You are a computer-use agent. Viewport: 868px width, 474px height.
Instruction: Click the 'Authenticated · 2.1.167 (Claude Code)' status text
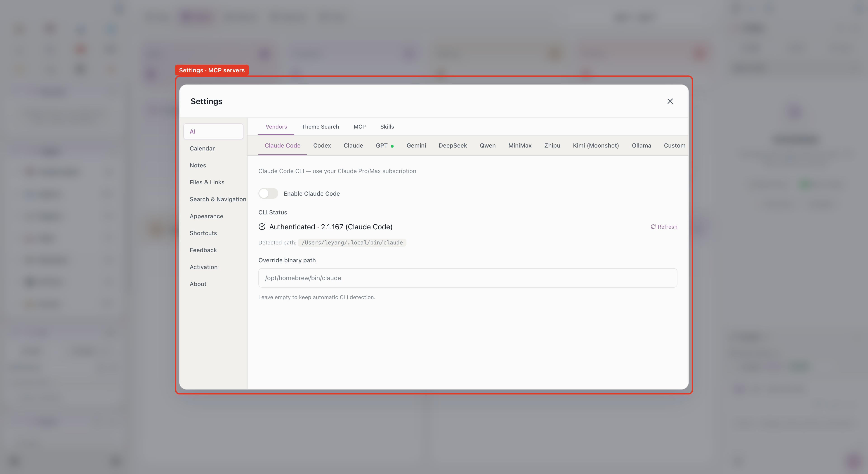(x=330, y=227)
